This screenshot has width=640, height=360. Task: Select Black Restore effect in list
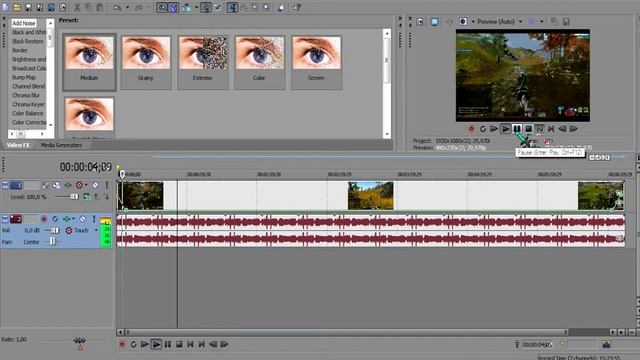pyautogui.click(x=27, y=41)
